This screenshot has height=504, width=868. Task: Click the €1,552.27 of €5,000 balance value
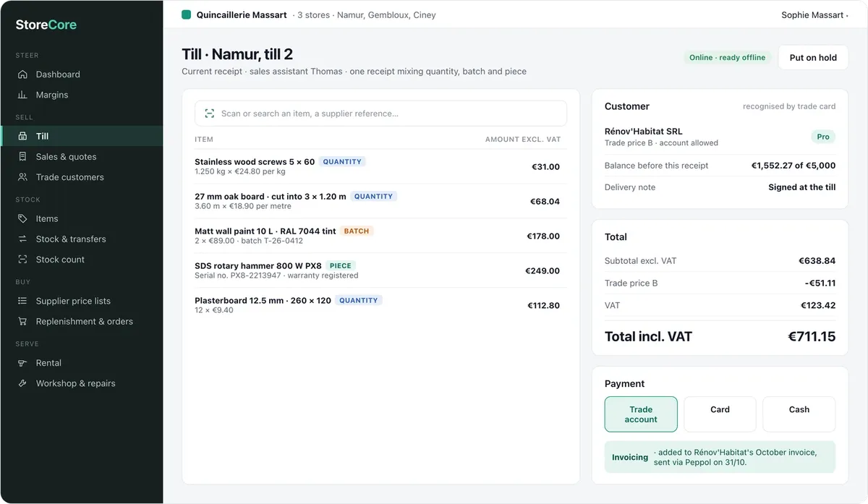[x=793, y=166]
